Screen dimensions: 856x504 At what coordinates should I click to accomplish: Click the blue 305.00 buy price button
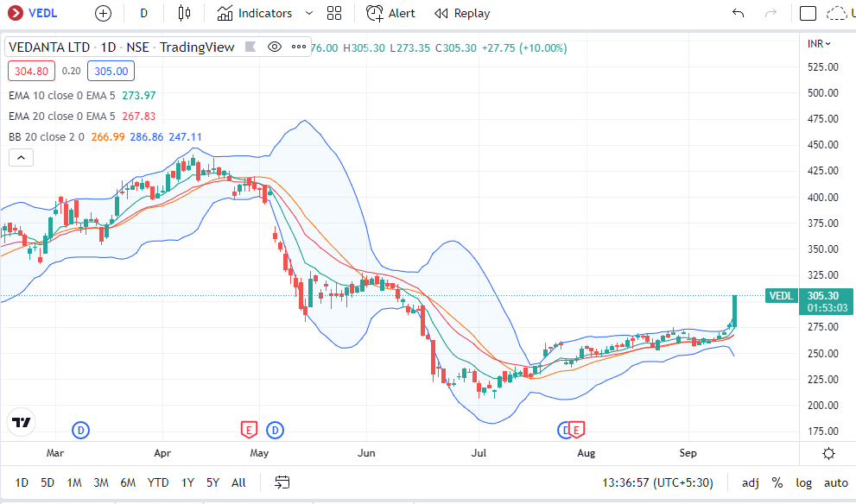[111, 71]
